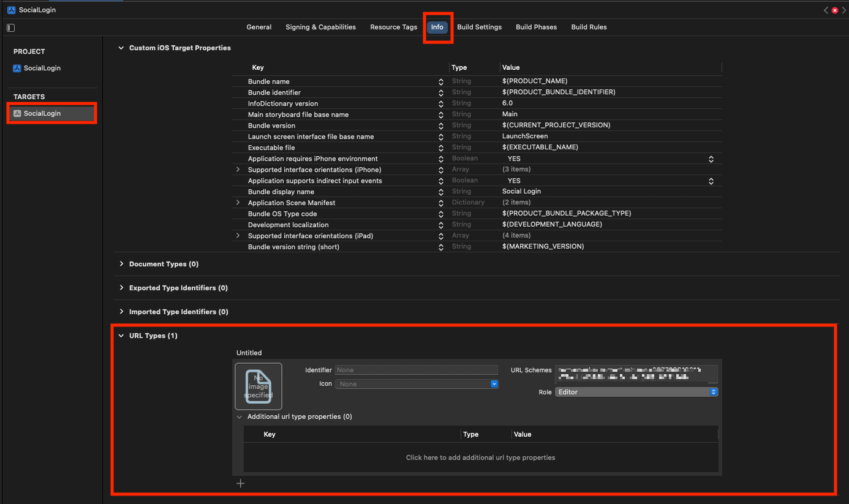Viewport: 849px width, 504px height.
Task: Expand Supported interface orientations (iPhone) row
Action: click(238, 170)
